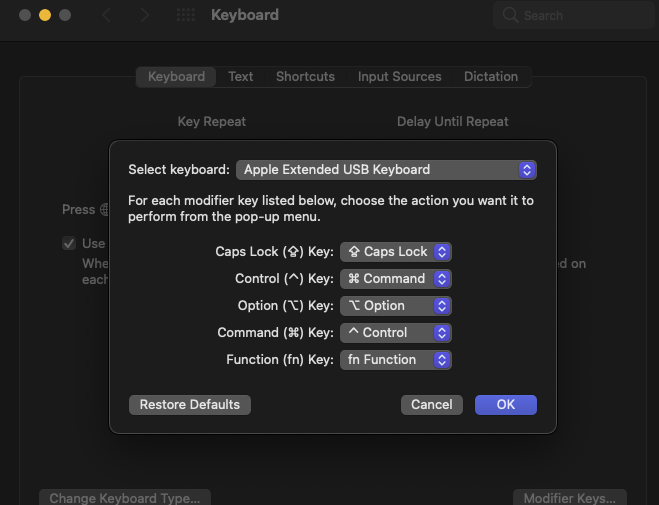Switch to the Shortcuts tab
Screen dimensions: 659x505
click(305, 77)
